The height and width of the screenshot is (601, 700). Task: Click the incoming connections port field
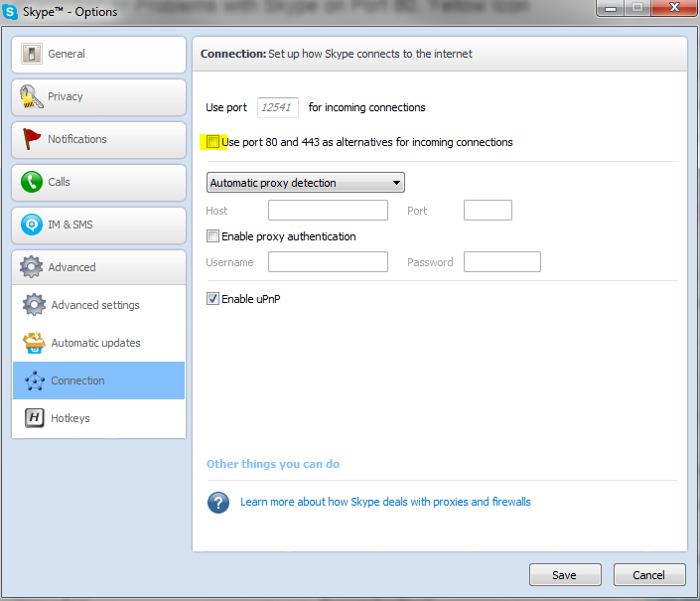pyautogui.click(x=277, y=107)
